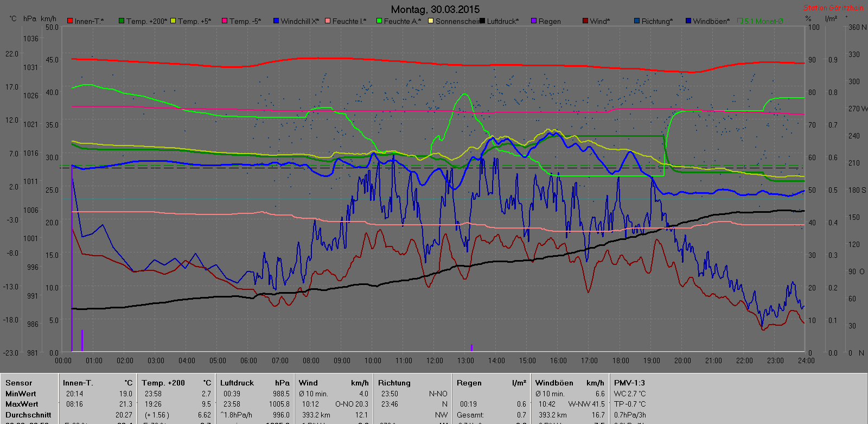Click the blue Windchill X legend swatch

pyautogui.click(x=276, y=21)
